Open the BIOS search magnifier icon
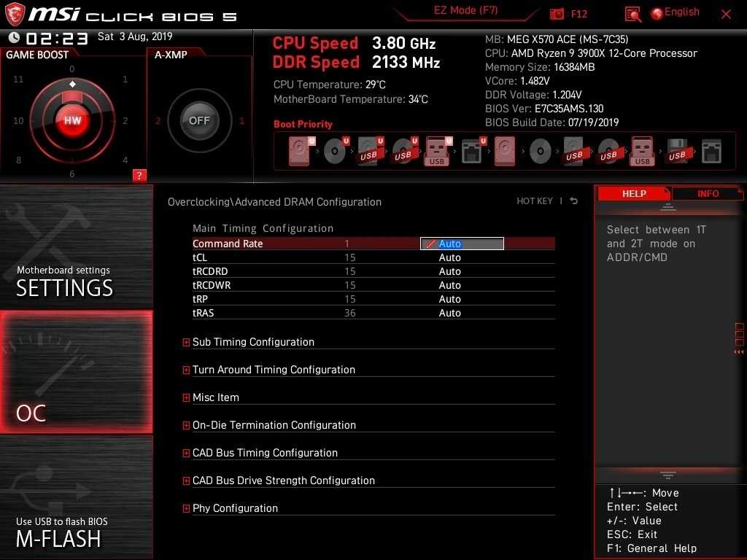The width and height of the screenshot is (747, 560). pos(632,15)
